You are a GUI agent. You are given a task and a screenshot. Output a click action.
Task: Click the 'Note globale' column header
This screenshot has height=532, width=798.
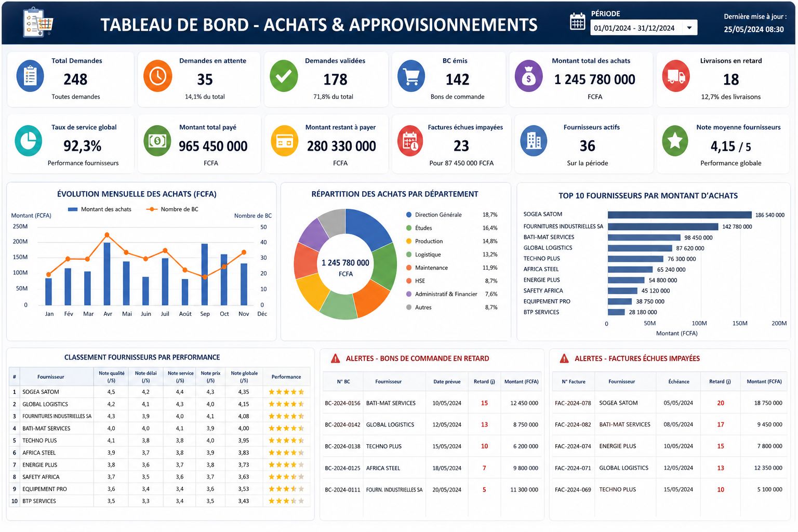pyautogui.click(x=244, y=377)
